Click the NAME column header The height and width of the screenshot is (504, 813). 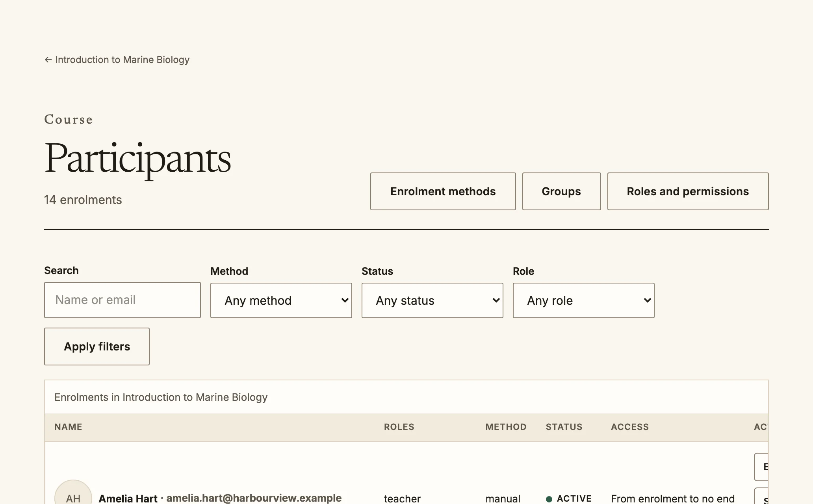pos(68,427)
